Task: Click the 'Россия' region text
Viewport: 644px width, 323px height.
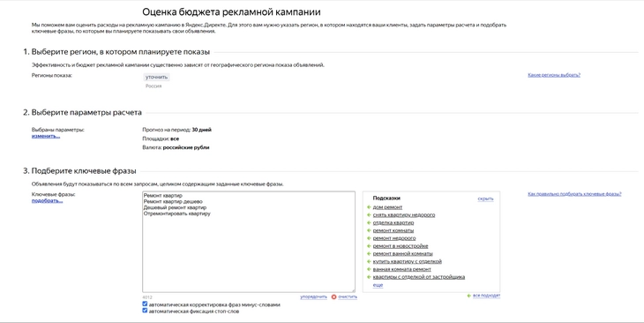Action: [x=154, y=86]
